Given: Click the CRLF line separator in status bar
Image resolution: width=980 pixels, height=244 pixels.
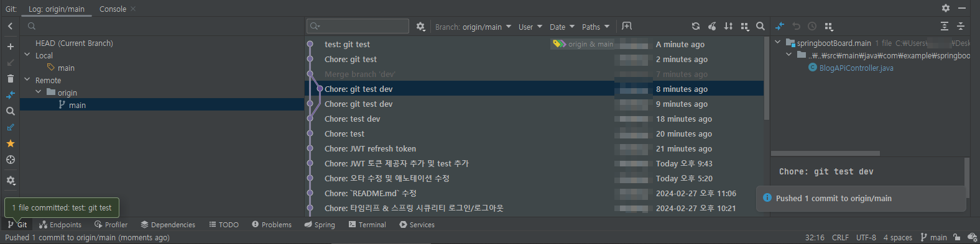Looking at the screenshot, I should (x=840, y=237).
